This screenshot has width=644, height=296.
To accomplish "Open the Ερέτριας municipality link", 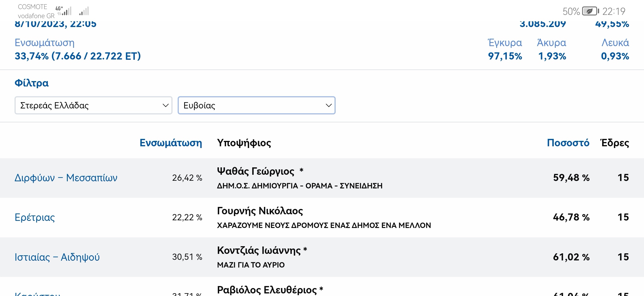I will point(35,217).
